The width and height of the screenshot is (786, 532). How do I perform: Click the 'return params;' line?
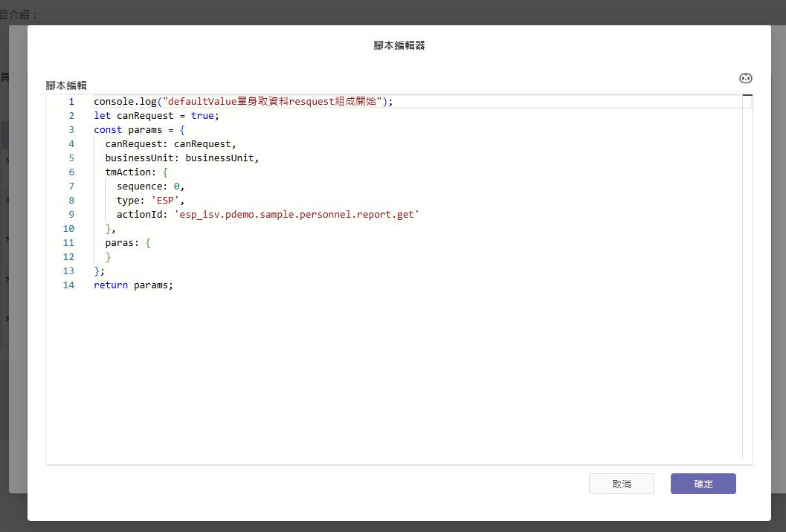tap(133, 285)
